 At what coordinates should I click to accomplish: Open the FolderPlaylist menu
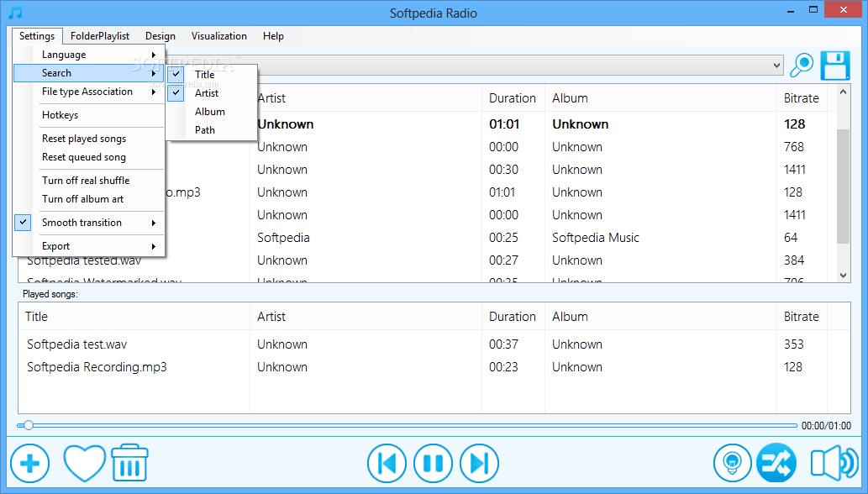click(100, 36)
